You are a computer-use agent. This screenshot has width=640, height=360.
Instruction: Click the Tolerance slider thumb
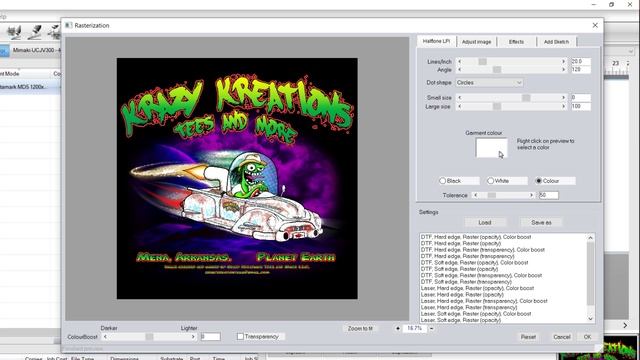tap(492, 196)
